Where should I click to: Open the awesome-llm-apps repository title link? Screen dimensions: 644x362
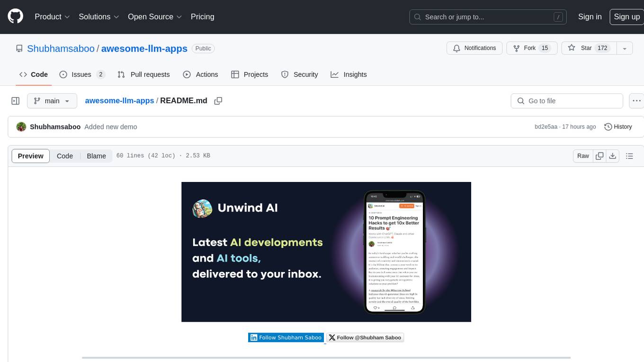click(x=144, y=48)
